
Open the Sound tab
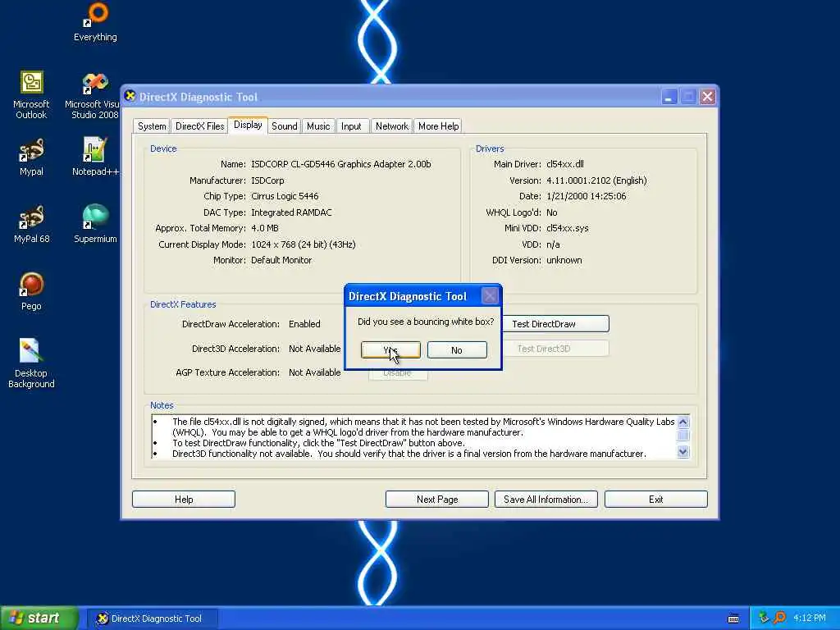(x=284, y=126)
